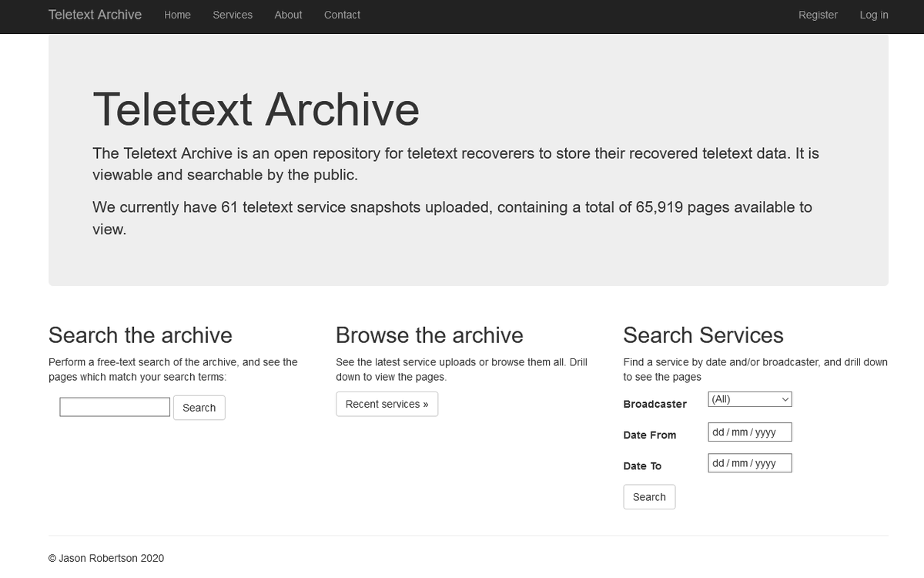
Task: Select the Date From field
Action: [750, 432]
